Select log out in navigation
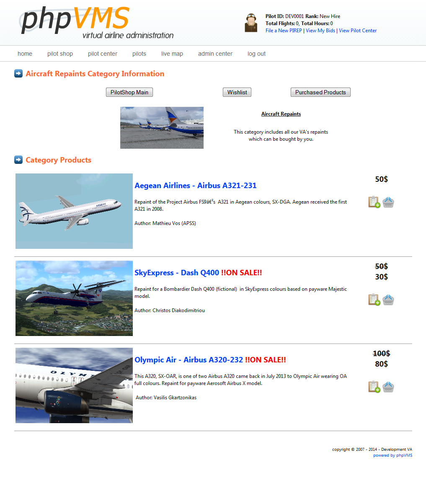The image size is (426, 504). coord(256,54)
